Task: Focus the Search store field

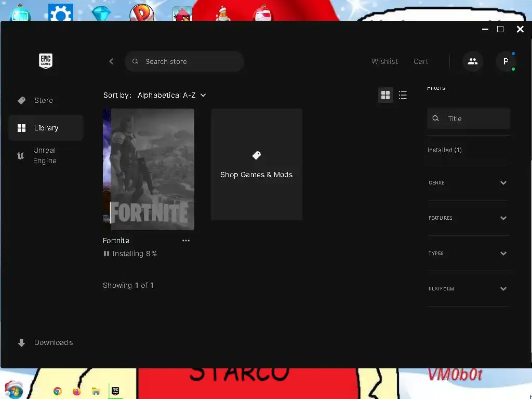Action: click(x=184, y=61)
